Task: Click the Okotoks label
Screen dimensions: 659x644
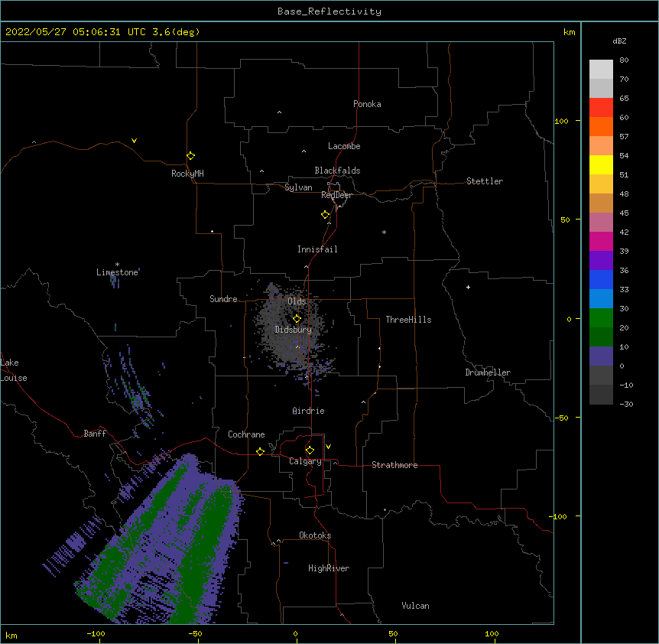Action: click(x=315, y=535)
